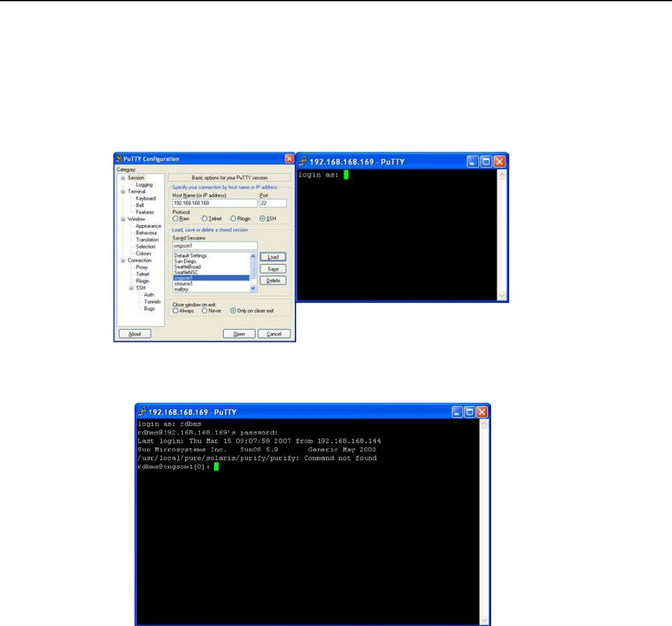Collapse the Terminal tree node
Viewport: 672px width, 626px height.
click(x=123, y=192)
